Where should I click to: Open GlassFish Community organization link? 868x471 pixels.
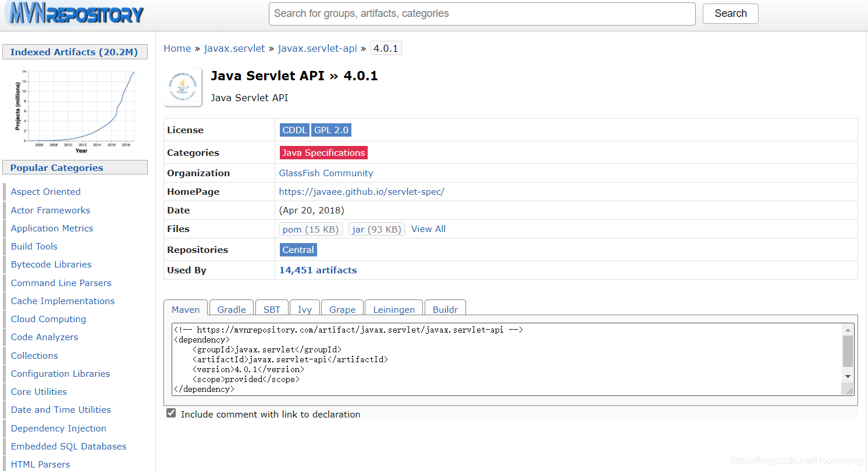(x=326, y=173)
